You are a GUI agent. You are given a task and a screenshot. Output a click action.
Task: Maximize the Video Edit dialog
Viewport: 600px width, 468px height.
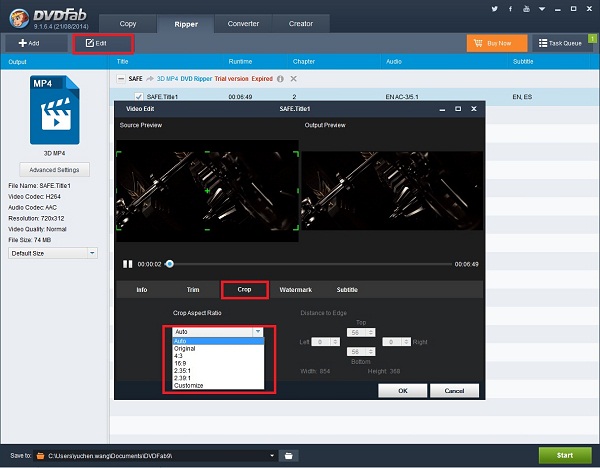click(458, 109)
